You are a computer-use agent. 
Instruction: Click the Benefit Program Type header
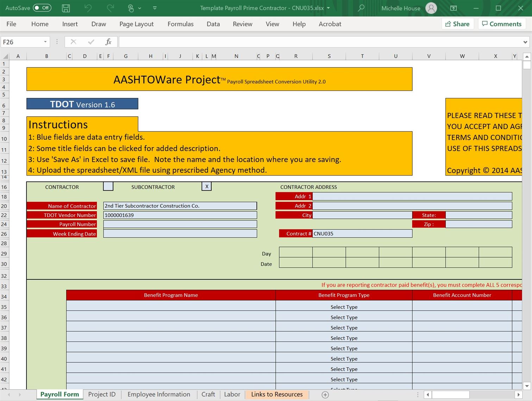(x=344, y=295)
